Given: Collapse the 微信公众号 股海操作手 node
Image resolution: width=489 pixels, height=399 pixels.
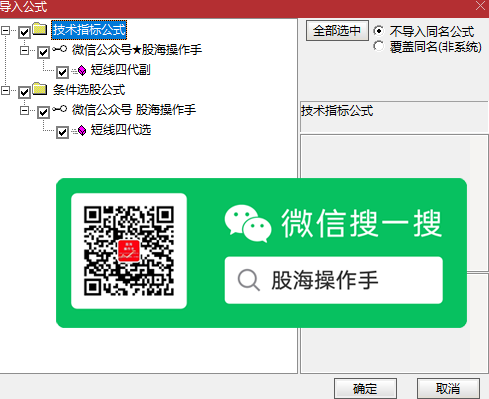Looking at the screenshot, I should pyautogui.click(x=24, y=110).
